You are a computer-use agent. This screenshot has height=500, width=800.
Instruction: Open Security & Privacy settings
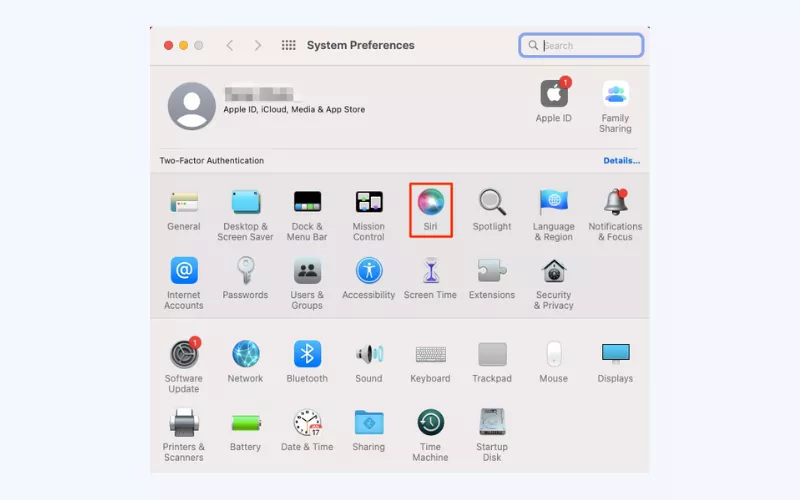coord(554,283)
